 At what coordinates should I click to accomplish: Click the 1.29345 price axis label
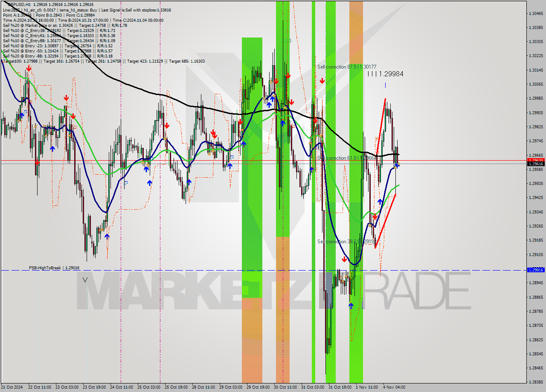coord(536,212)
